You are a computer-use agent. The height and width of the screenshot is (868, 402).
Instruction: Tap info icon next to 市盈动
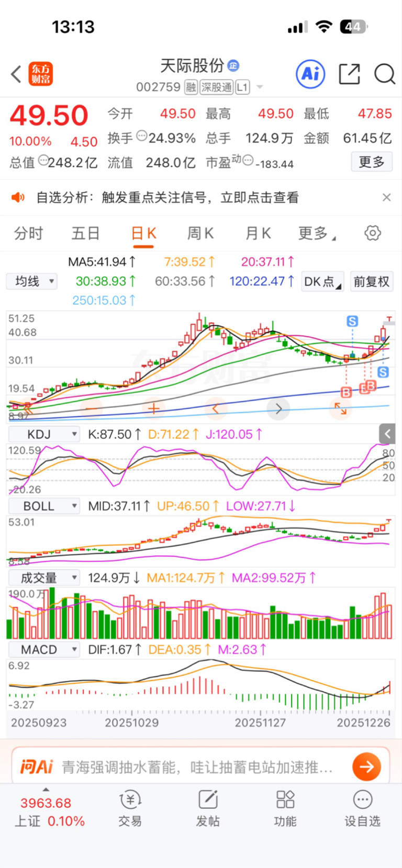[x=248, y=160]
